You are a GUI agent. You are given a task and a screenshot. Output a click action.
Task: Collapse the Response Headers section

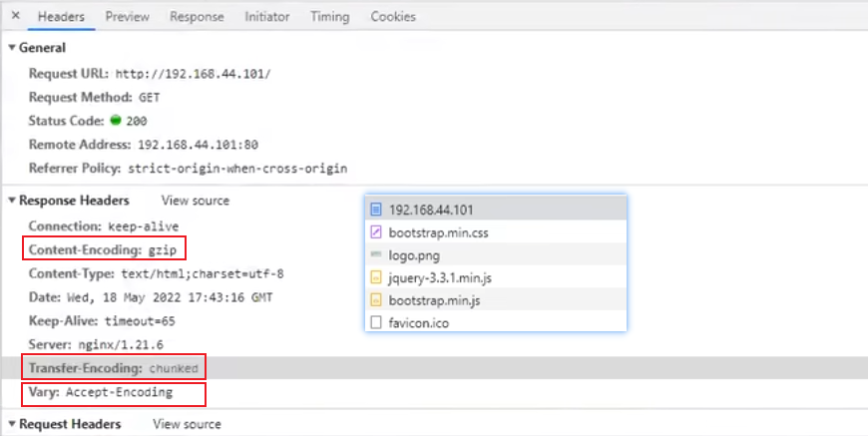coord(12,201)
